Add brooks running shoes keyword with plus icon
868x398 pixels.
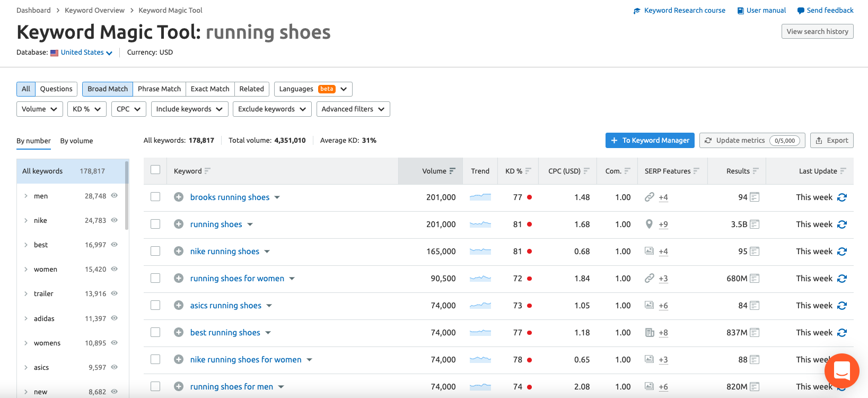pyautogui.click(x=179, y=197)
